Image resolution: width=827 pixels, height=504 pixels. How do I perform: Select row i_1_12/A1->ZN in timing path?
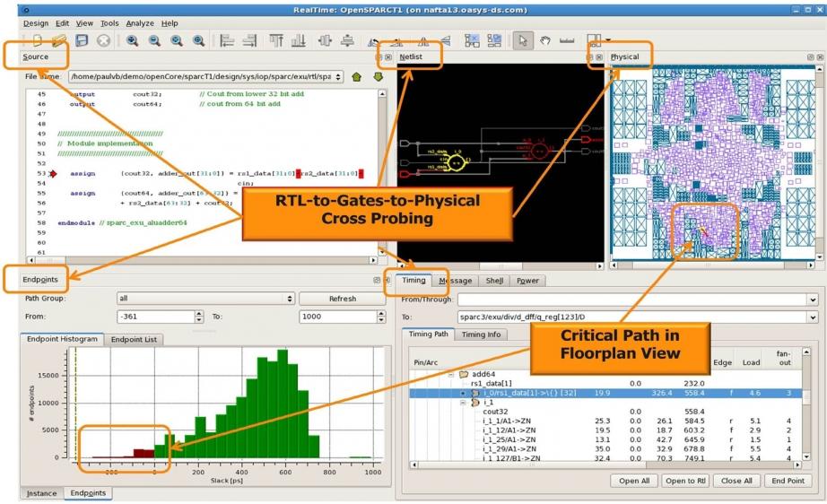[x=606, y=430]
